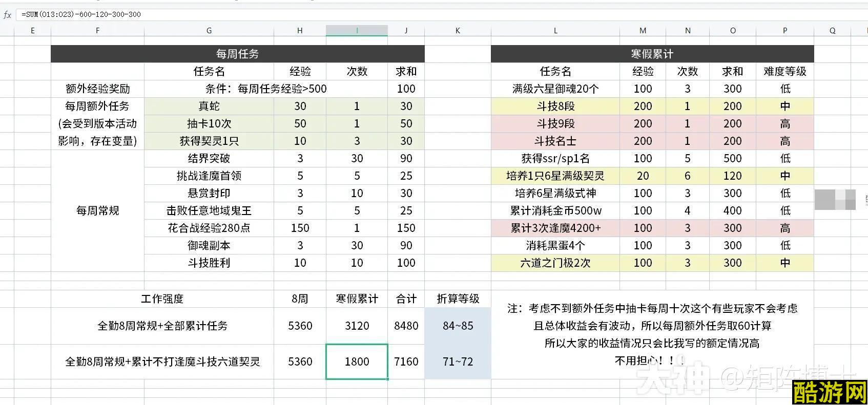
Task: Select the 挑战逢魔首领 task cell
Action: click(209, 176)
